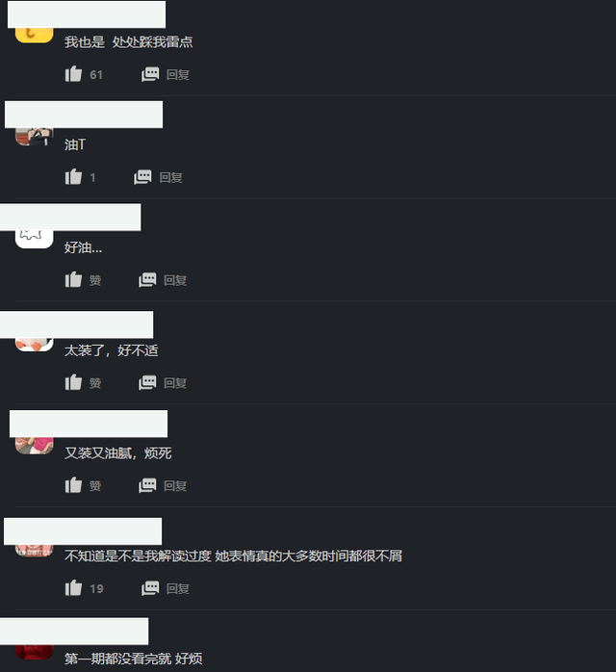Click '回复' text under the 19-likes comment
616x672 pixels.
tap(178, 589)
